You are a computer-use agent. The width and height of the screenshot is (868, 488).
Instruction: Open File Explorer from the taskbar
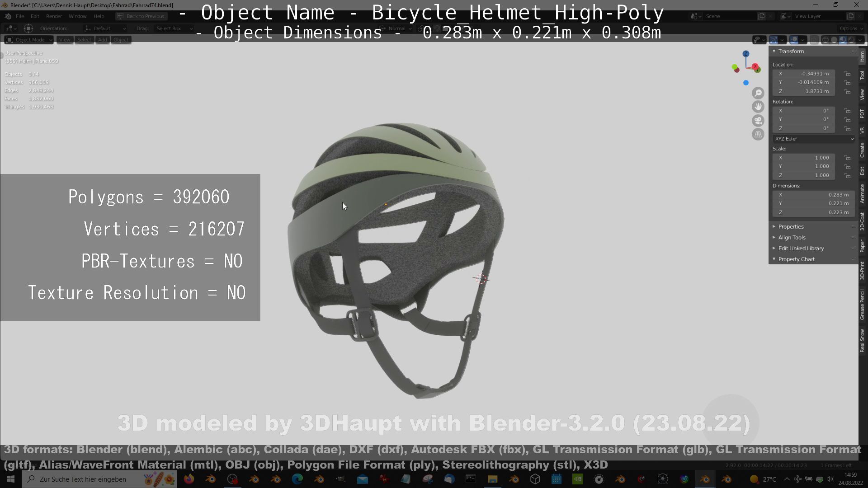click(x=492, y=479)
